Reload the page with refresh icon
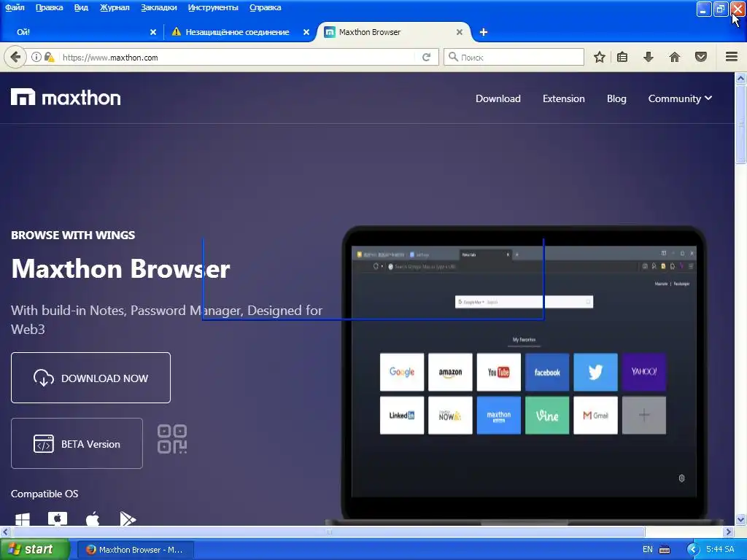The image size is (747, 560). [x=426, y=57]
